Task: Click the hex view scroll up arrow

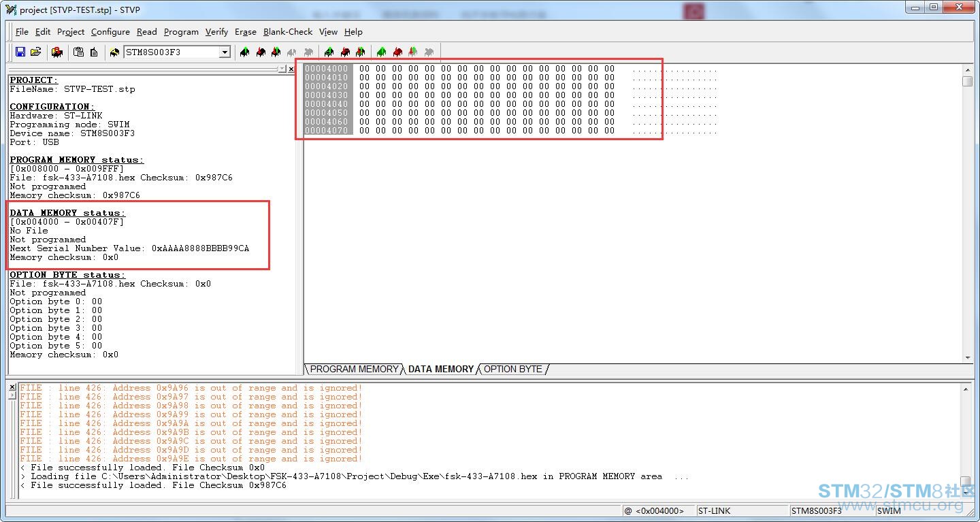Action: click(x=967, y=69)
